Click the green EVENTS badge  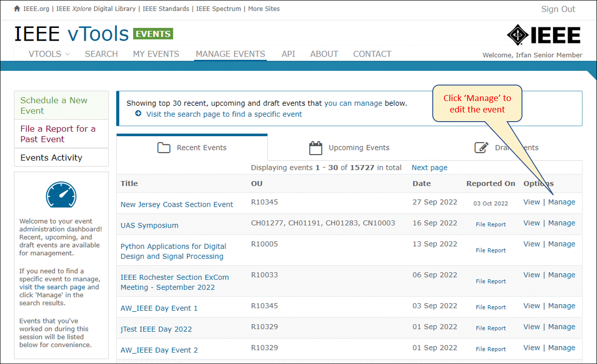(153, 34)
